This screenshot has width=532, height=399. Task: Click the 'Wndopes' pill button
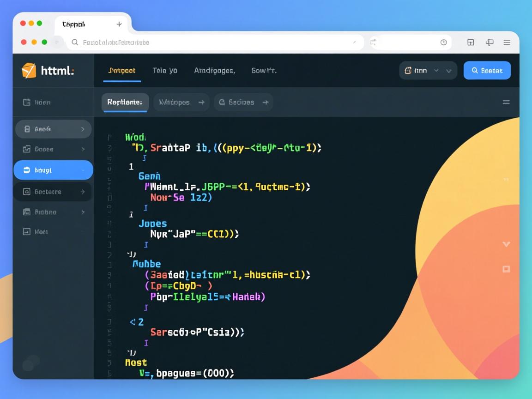point(181,102)
